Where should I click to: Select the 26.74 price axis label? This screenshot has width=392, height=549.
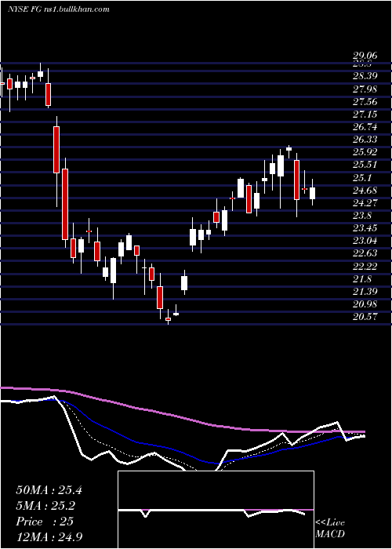coord(365,127)
